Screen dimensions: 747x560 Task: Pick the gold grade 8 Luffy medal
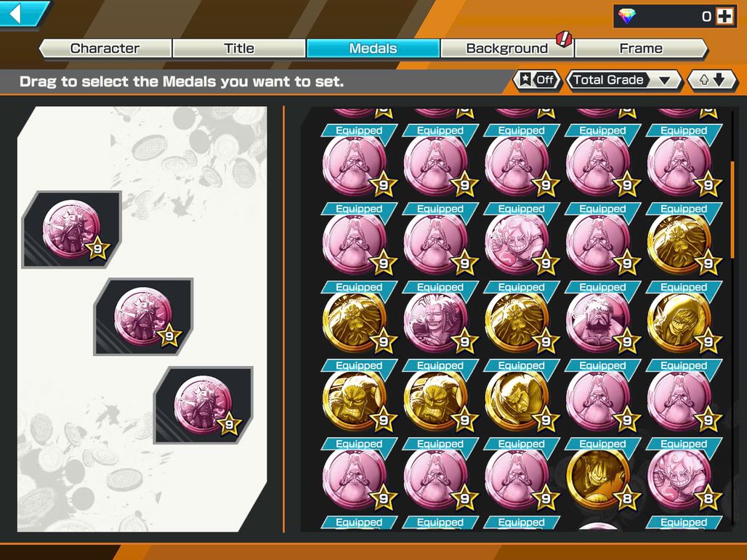coord(599,477)
